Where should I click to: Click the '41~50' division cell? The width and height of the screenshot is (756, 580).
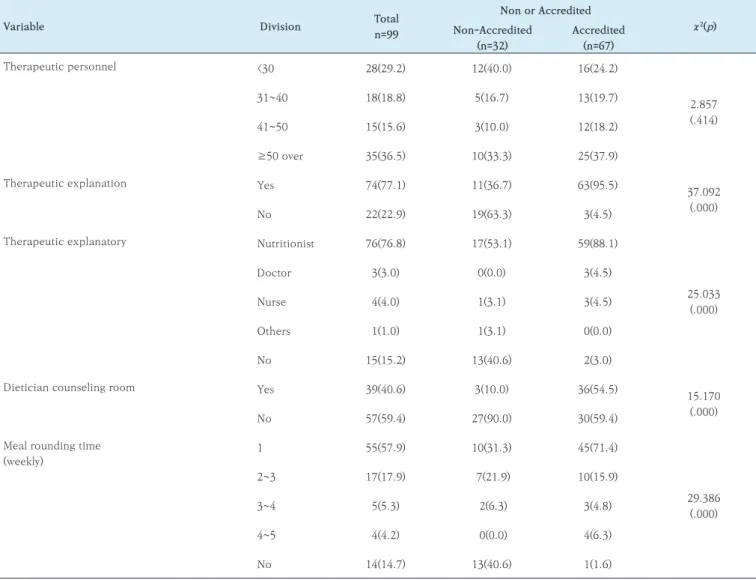[x=272, y=127]
